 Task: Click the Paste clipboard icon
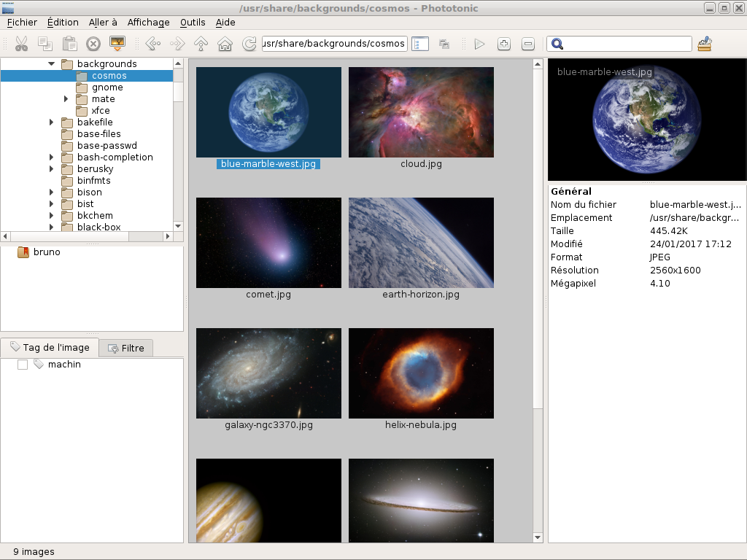point(69,44)
